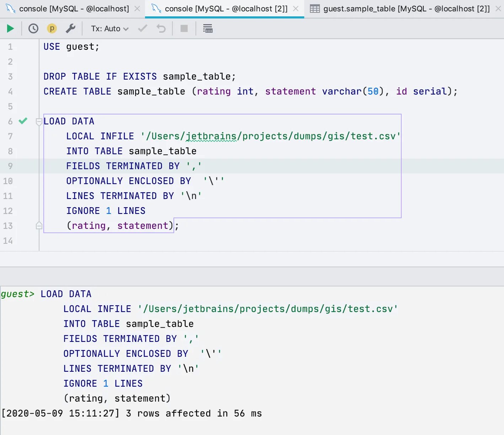Close the console [MySQL - @localhost] tab

[x=137, y=9]
